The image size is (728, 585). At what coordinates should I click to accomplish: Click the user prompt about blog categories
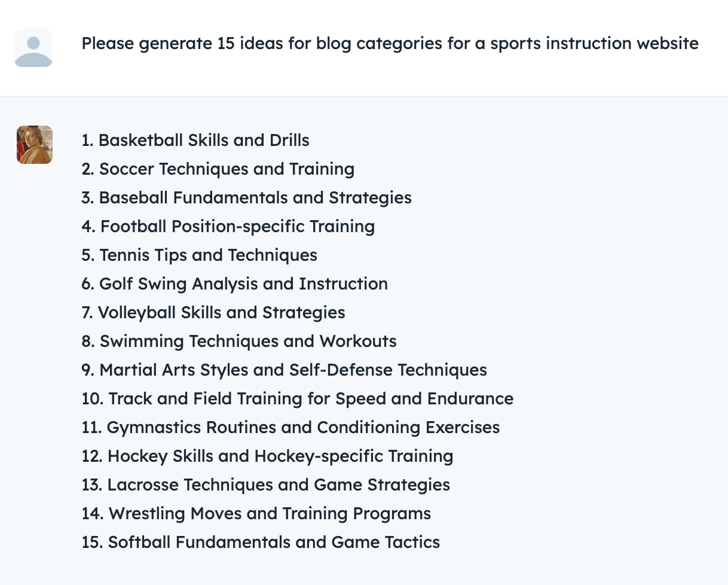pos(390,44)
